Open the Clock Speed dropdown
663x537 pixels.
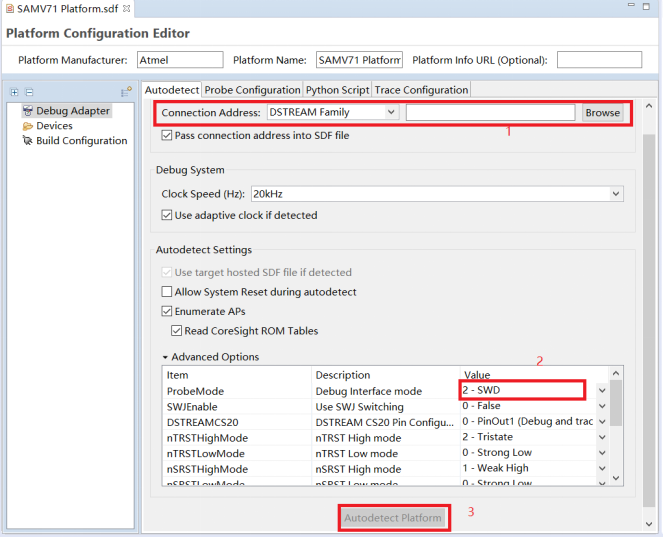[x=615, y=194]
